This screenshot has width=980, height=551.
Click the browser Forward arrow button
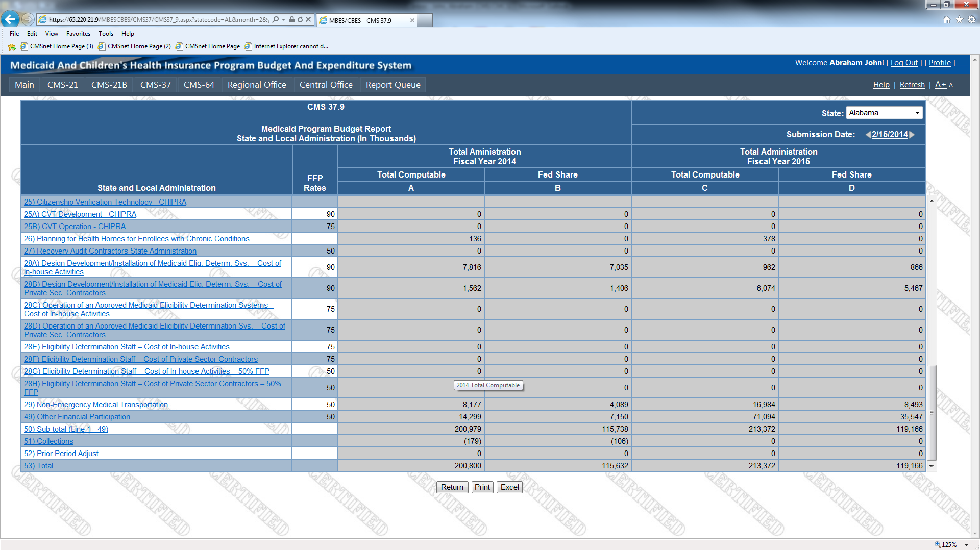(28, 19)
